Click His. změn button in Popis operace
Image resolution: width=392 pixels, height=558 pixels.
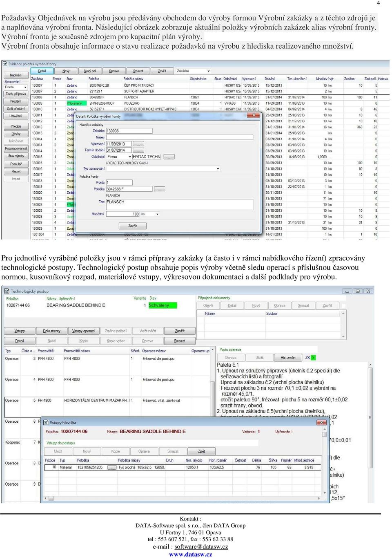pos(288,357)
